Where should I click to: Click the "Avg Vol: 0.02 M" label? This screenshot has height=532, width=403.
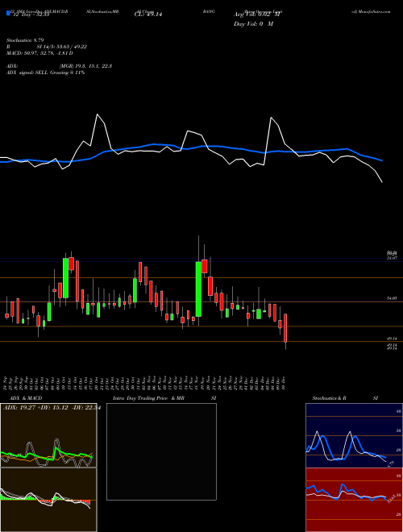(x=256, y=14)
